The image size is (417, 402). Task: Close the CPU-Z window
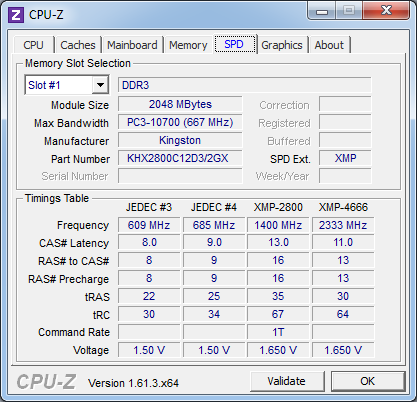[x=386, y=11]
